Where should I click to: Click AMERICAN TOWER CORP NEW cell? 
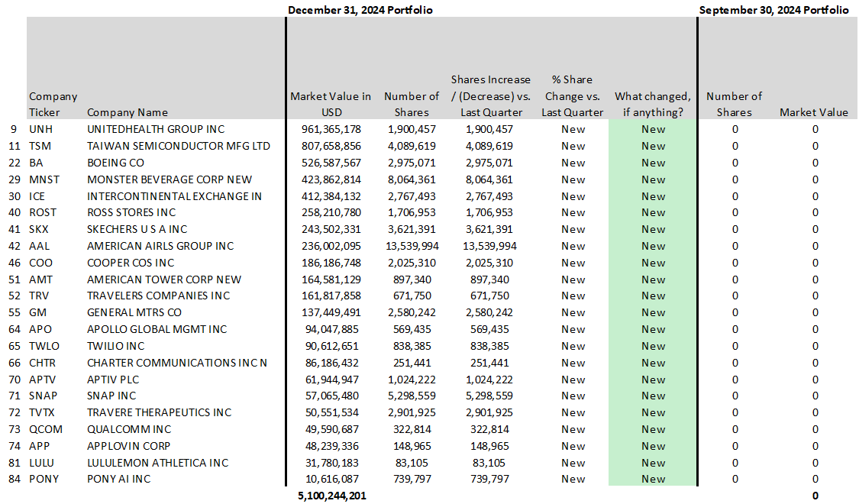164,279
